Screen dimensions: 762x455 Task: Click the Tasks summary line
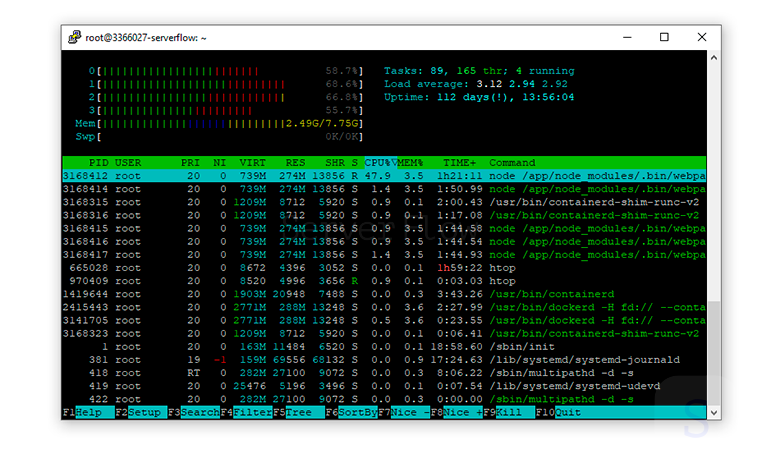[x=479, y=71]
